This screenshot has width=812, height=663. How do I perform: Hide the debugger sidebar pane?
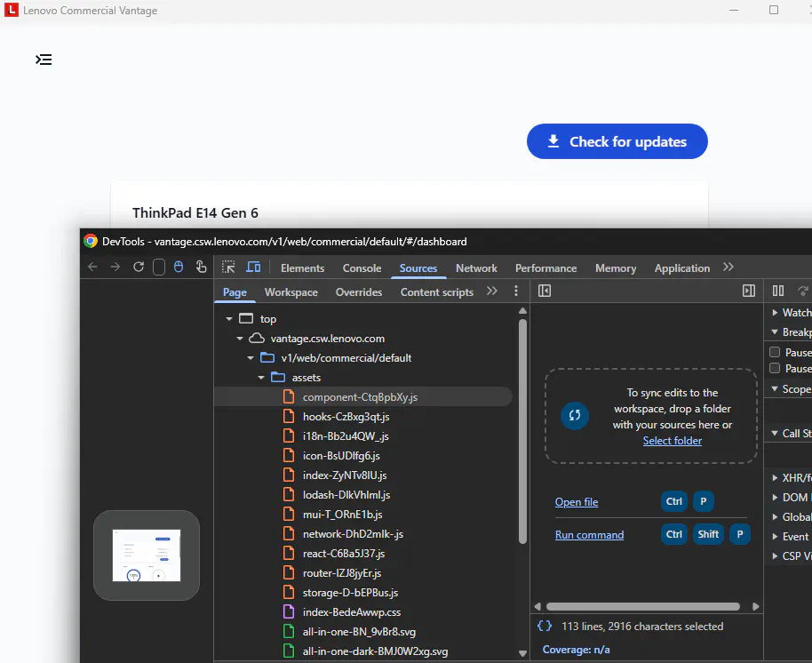[748, 292]
